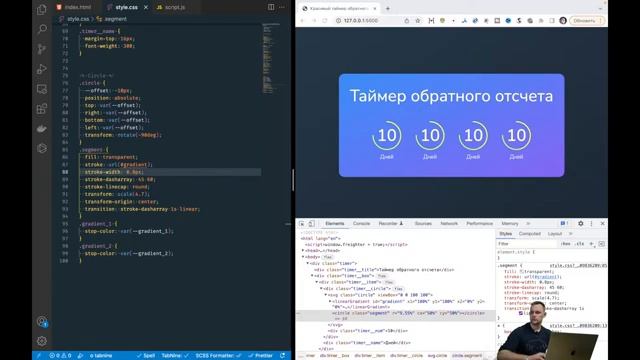
Task: Open the editor More Actions ellipsis menu
Action: (282, 7)
